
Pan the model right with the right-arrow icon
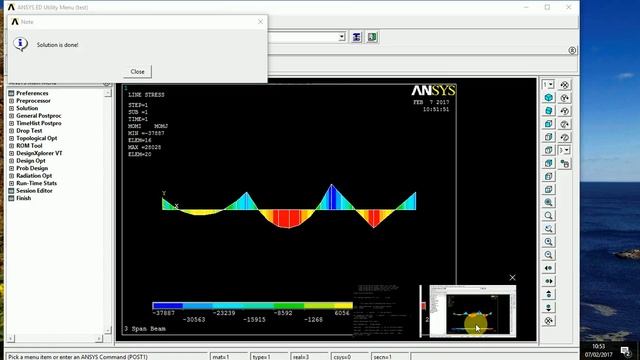click(x=549, y=281)
